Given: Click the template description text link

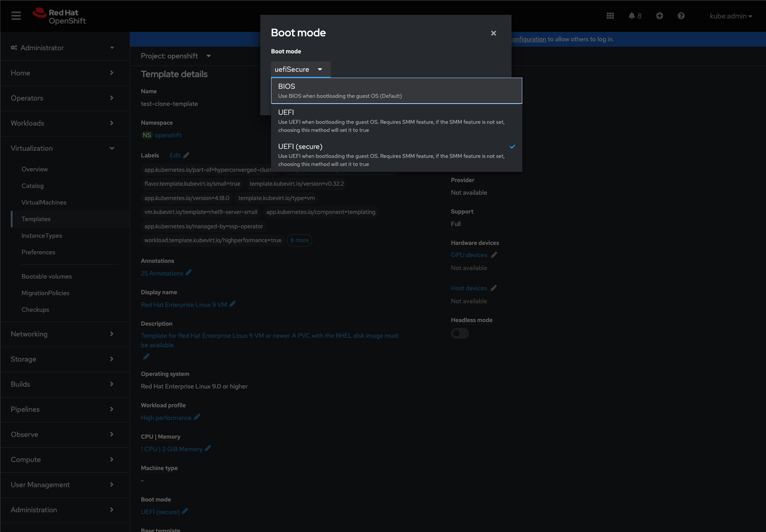Looking at the screenshot, I should click(x=270, y=340).
